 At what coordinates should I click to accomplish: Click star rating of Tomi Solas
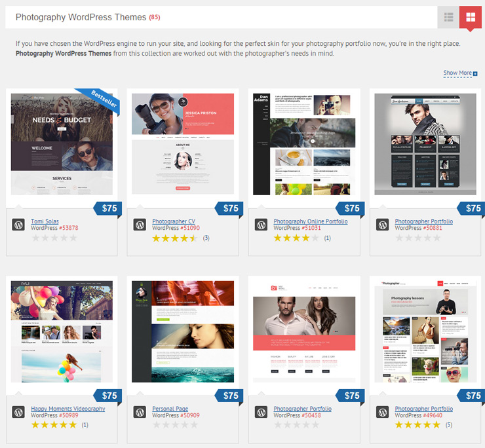tap(54, 238)
